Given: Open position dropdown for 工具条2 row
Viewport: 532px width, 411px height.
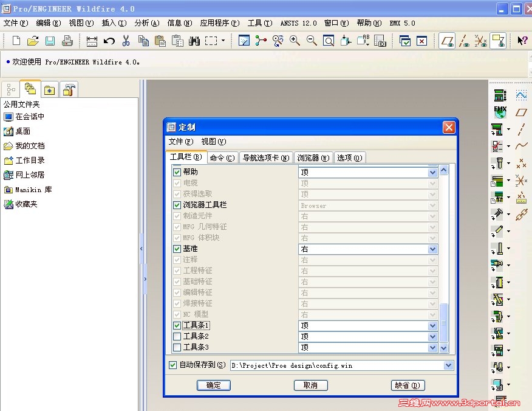Looking at the screenshot, I should coord(432,337).
